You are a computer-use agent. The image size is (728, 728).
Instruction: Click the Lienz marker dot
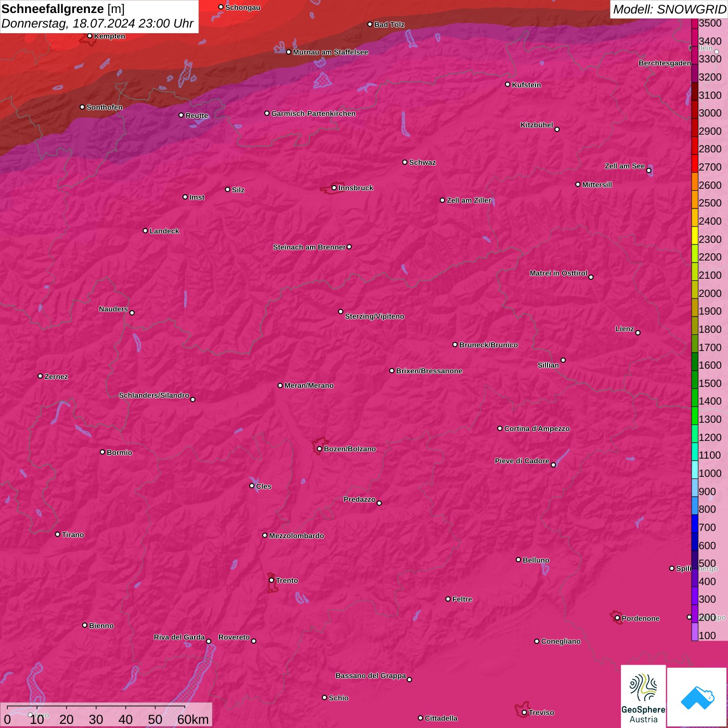638,332
